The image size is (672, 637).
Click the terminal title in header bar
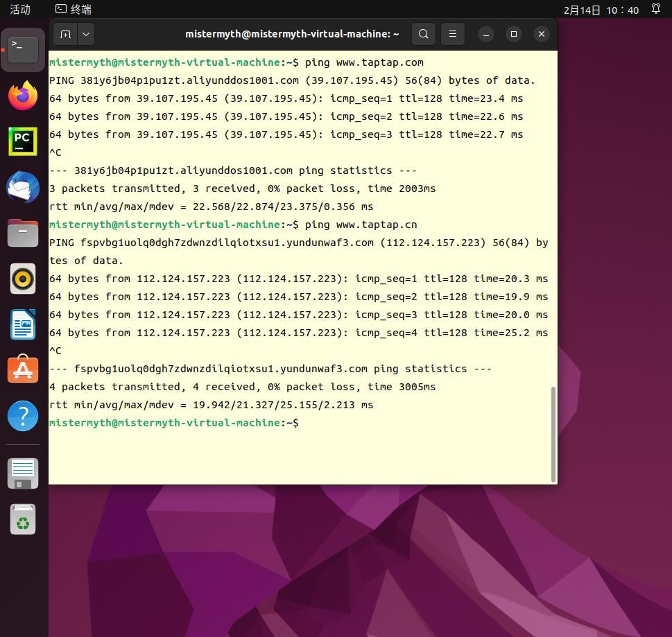pos(292,34)
